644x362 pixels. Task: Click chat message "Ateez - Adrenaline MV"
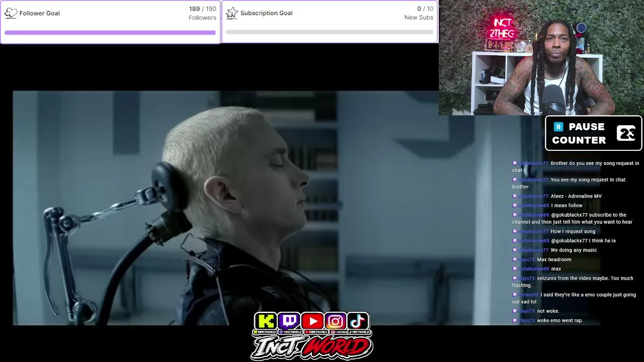click(576, 196)
